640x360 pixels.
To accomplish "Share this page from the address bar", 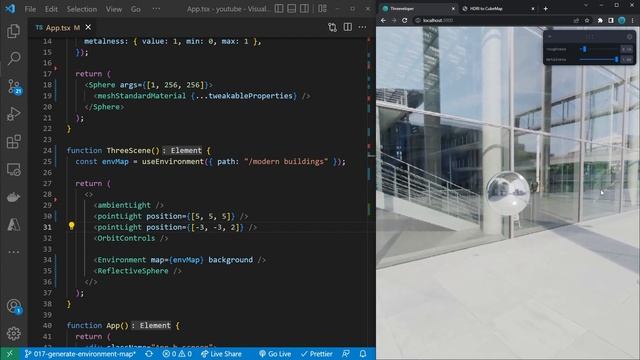I will click(x=576, y=20).
